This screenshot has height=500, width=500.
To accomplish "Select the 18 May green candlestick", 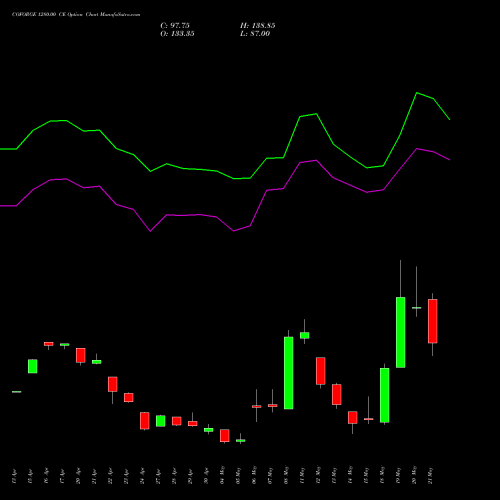I will click(385, 395).
